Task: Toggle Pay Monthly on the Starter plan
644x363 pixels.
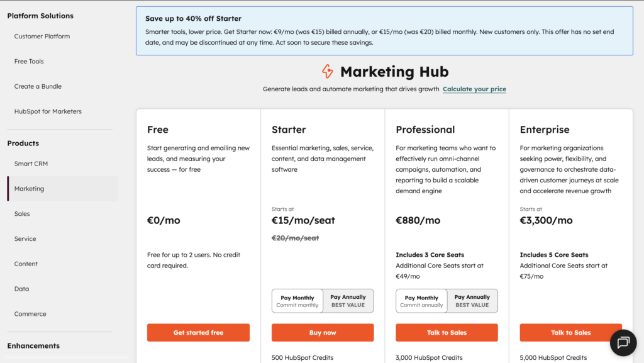Action: coord(297,301)
